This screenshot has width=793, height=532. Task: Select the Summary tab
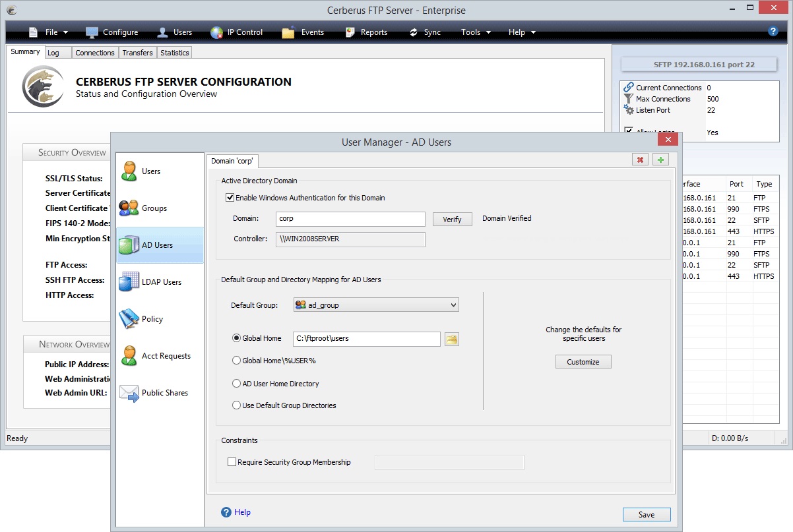pyautogui.click(x=26, y=52)
